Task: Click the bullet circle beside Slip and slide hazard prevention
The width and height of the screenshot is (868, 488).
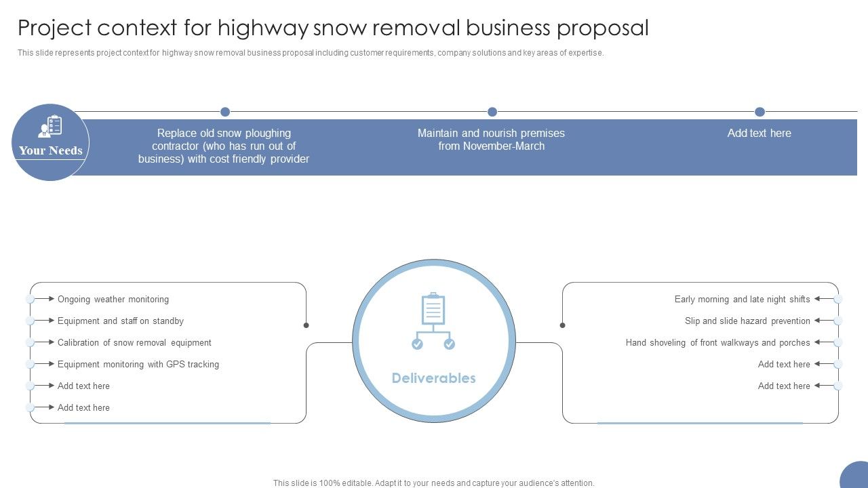Action: (838, 321)
